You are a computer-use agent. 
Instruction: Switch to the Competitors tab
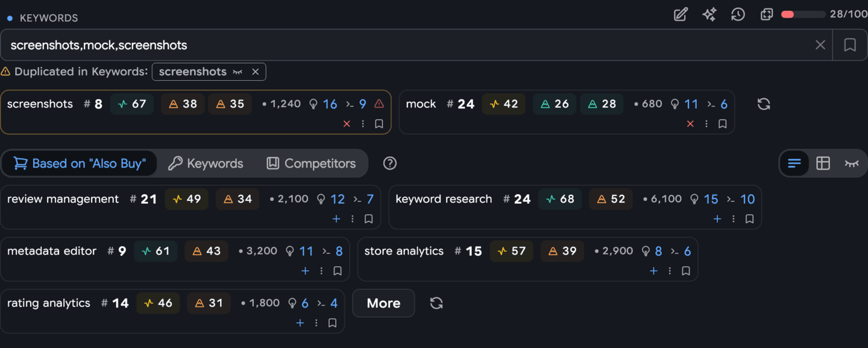pyautogui.click(x=311, y=163)
